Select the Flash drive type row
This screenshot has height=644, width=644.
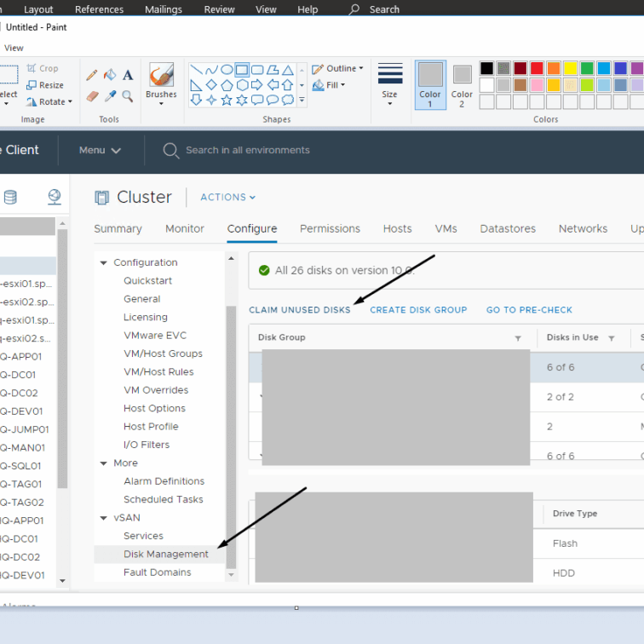point(565,543)
